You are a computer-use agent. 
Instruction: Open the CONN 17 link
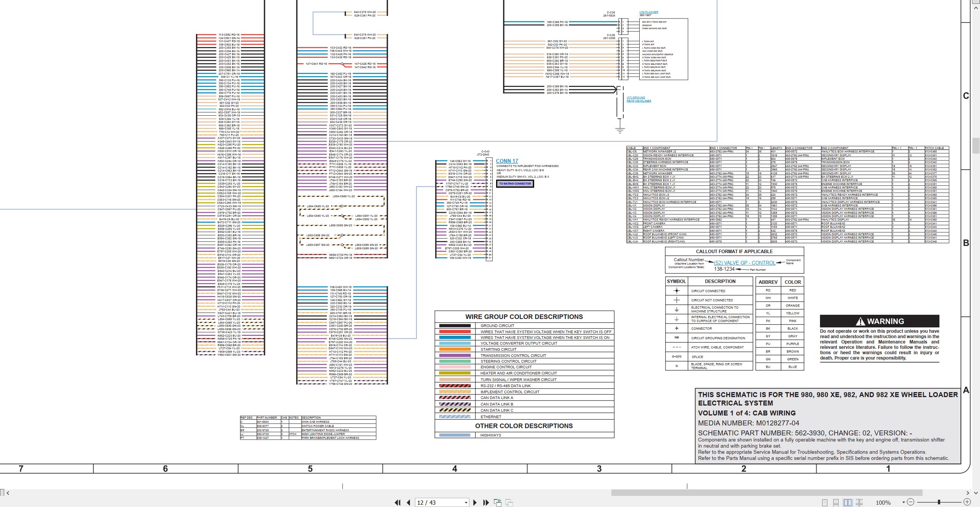[507, 161]
